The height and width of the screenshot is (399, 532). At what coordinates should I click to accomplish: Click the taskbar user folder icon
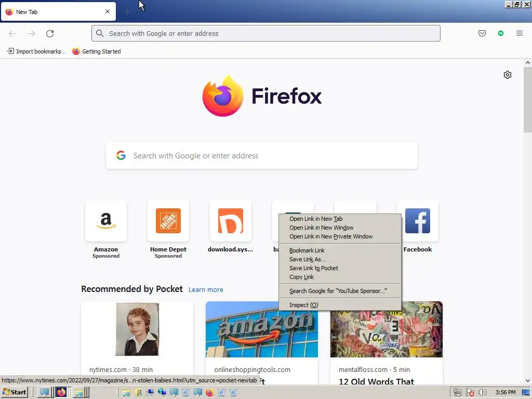(x=138, y=393)
